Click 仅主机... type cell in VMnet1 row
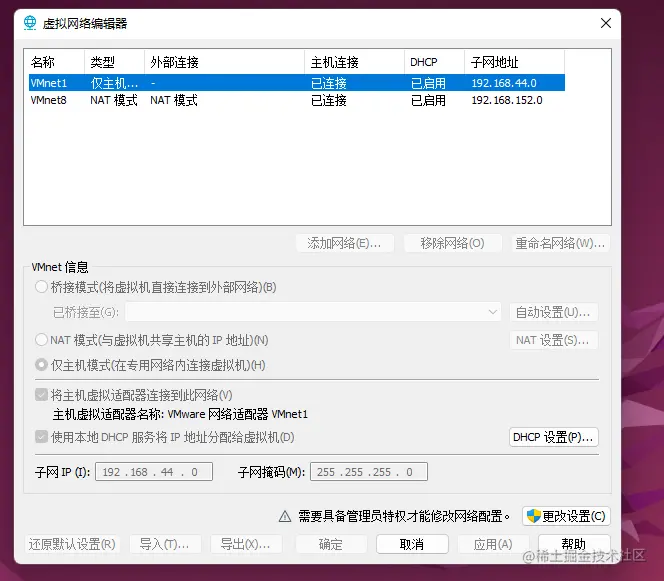Image resolution: width=664 pixels, height=581 pixels. click(x=114, y=83)
